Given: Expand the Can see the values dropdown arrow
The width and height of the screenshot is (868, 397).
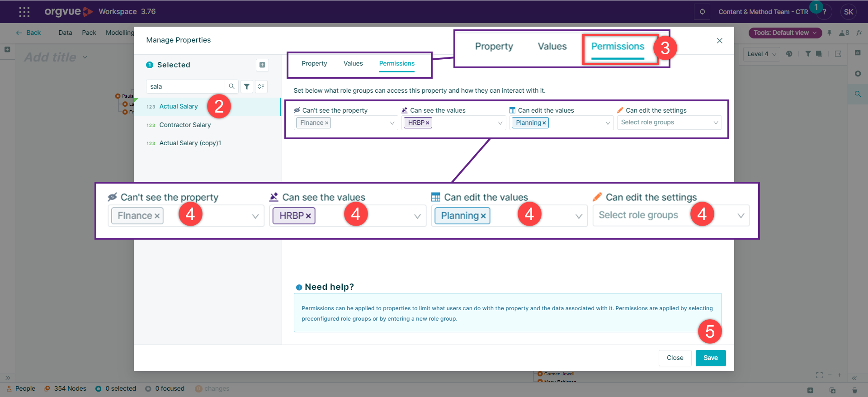Looking at the screenshot, I should coord(500,123).
